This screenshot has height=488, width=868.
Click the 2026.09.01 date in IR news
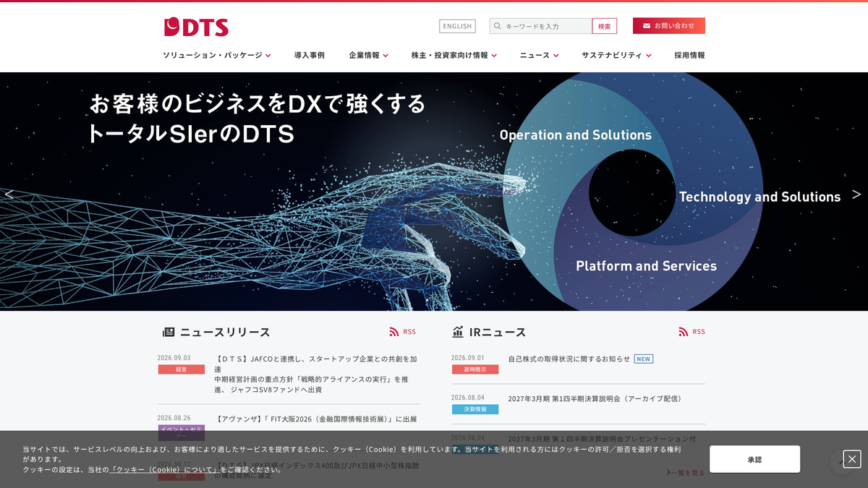468,358
